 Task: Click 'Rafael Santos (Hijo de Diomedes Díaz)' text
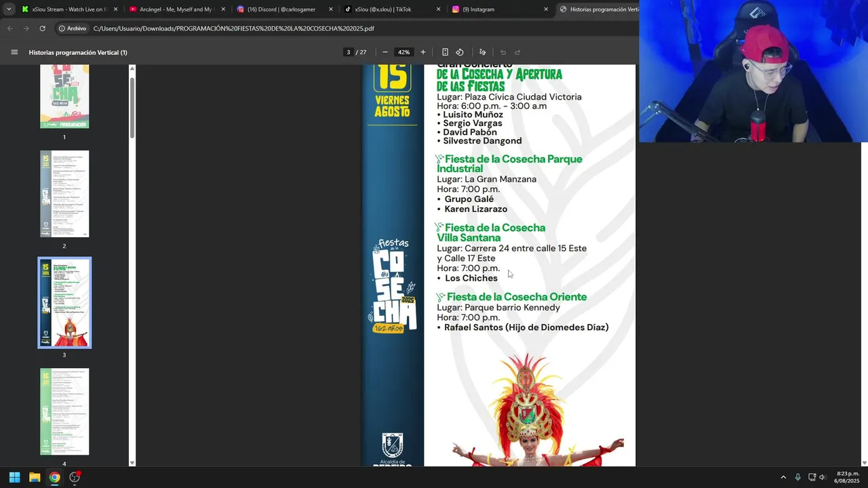(526, 327)
